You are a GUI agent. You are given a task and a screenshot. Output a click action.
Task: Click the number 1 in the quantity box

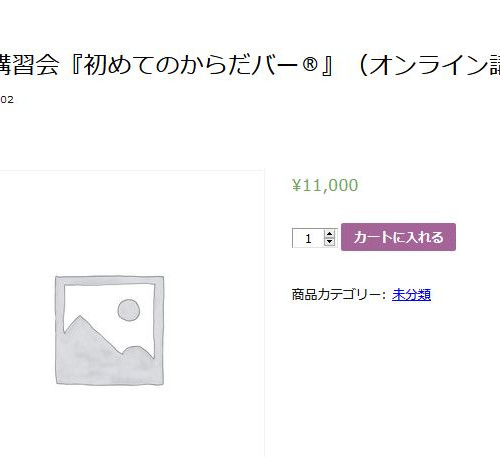(x=308, y=239)
